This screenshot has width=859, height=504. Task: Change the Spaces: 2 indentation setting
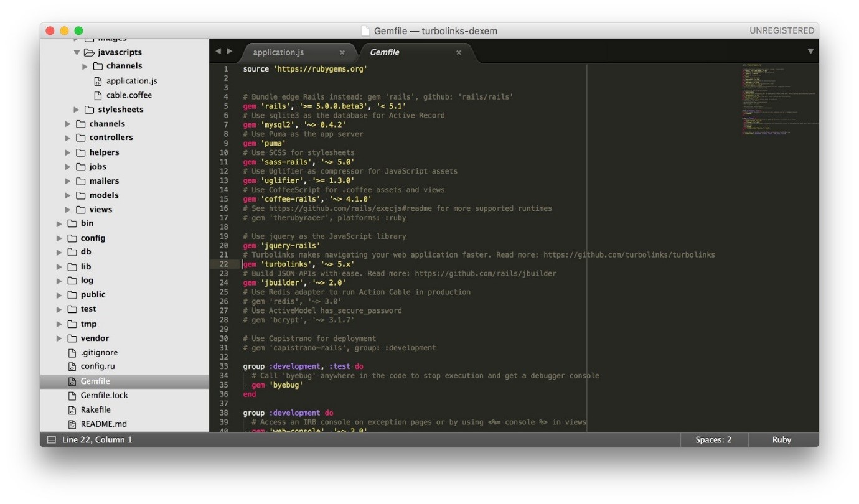pos(713,440)
